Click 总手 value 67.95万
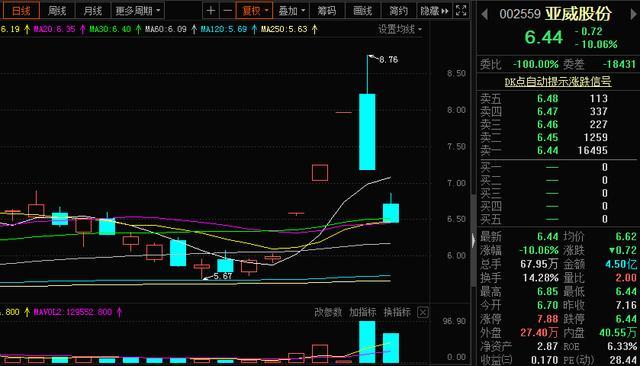640x366 pixels. [539, 264]
